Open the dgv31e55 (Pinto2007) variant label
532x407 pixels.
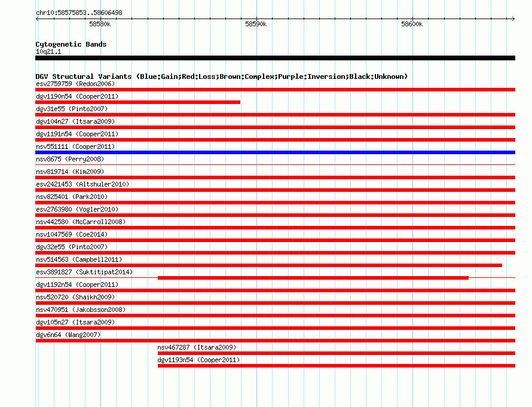coord(72,109)
